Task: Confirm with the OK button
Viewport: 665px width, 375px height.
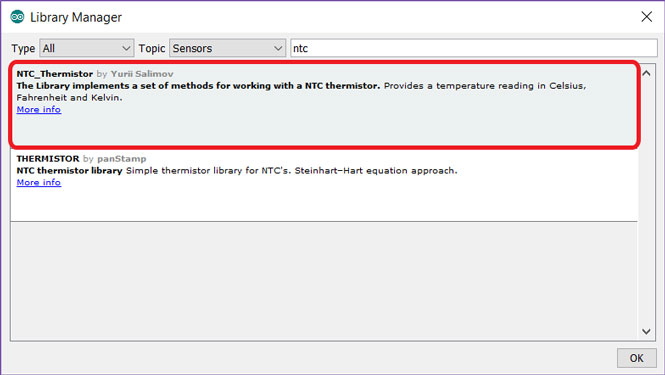Action: (636, 358)
